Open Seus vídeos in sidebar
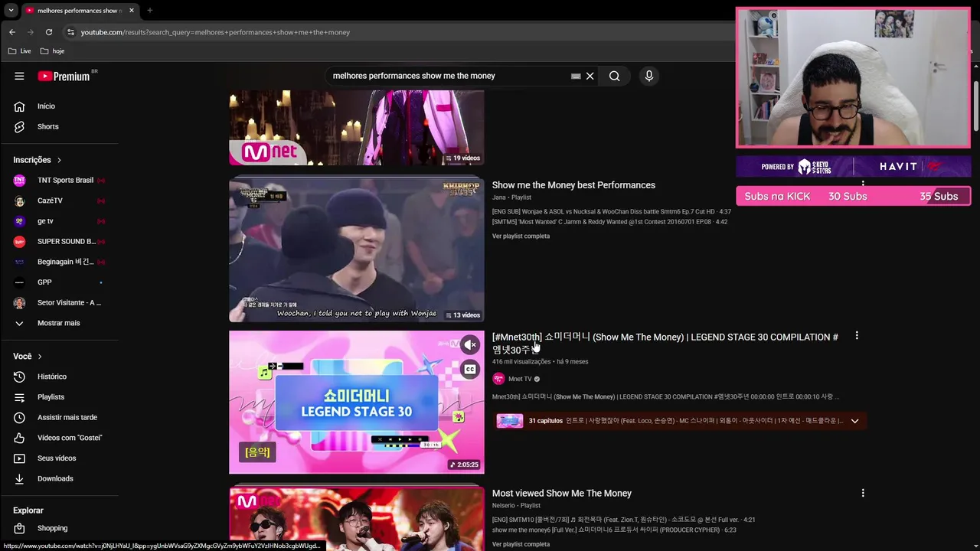 point(58,458)
